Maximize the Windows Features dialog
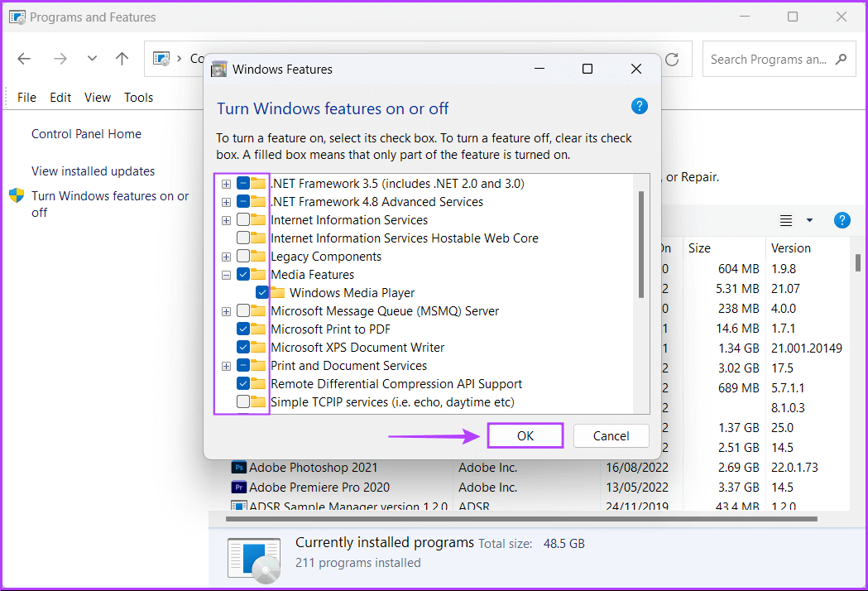Image resolution: width=868 pixels, height=591 pixels. [587, 69]
